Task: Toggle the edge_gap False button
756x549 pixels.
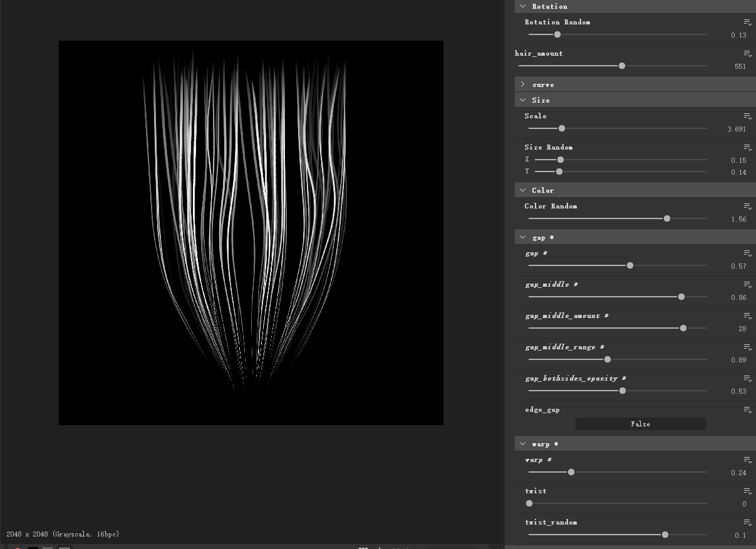Action: [x=640, y=424]
